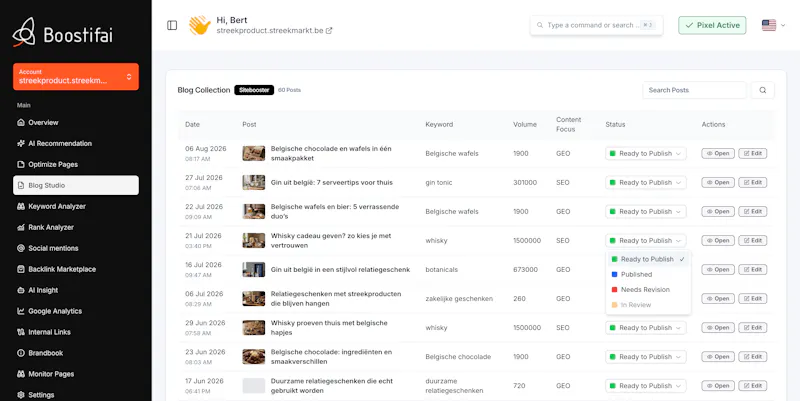
Task: Edit the Gin stijlvol relatiegeschenk post
Action: click(753, 270)
